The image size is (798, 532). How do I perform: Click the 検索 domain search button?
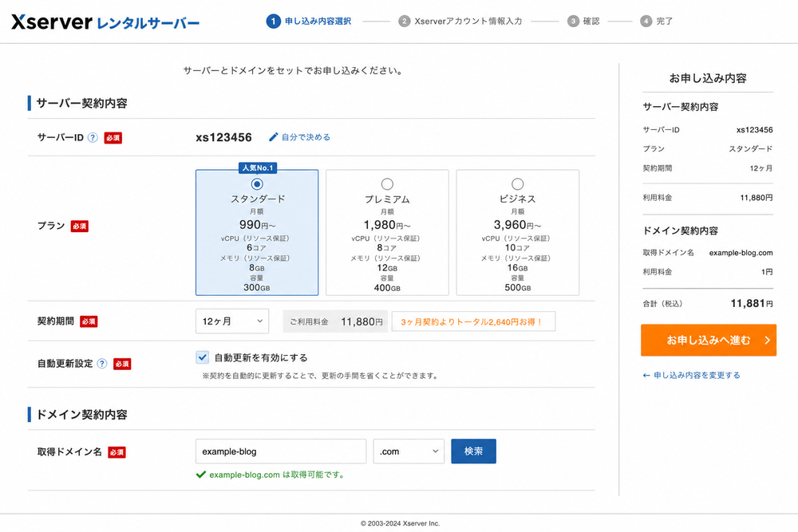(x=473, y=451)
